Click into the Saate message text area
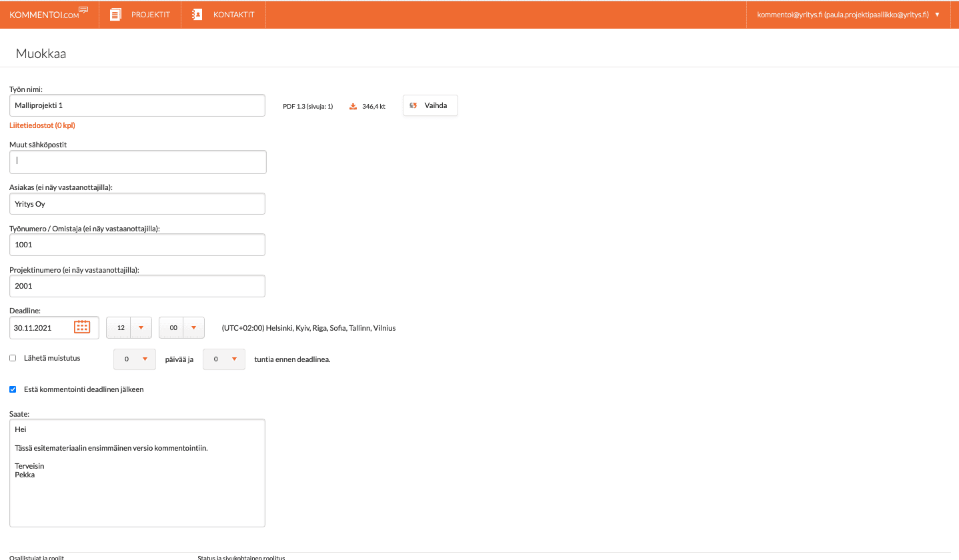 (x=137, y=493)
